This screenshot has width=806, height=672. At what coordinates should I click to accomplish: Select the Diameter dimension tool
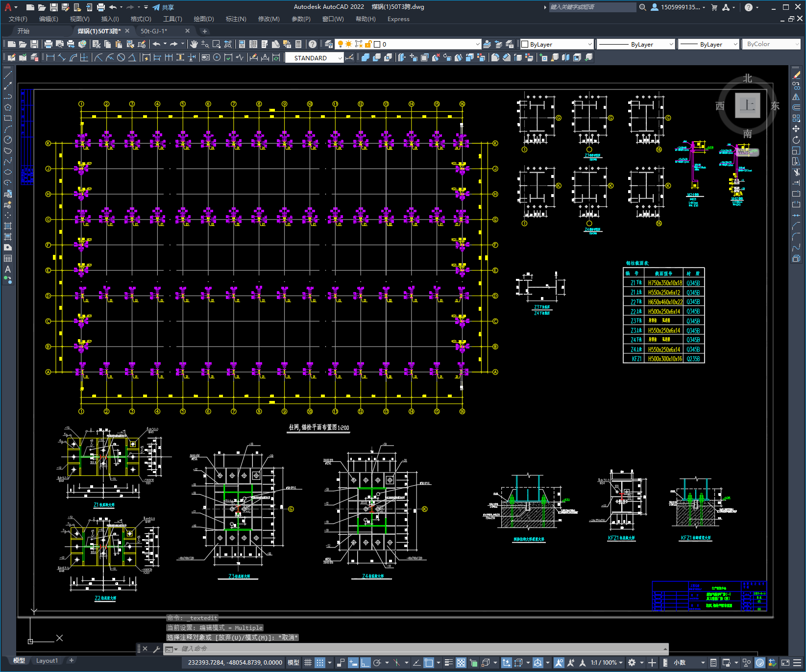tap(121, 57)
